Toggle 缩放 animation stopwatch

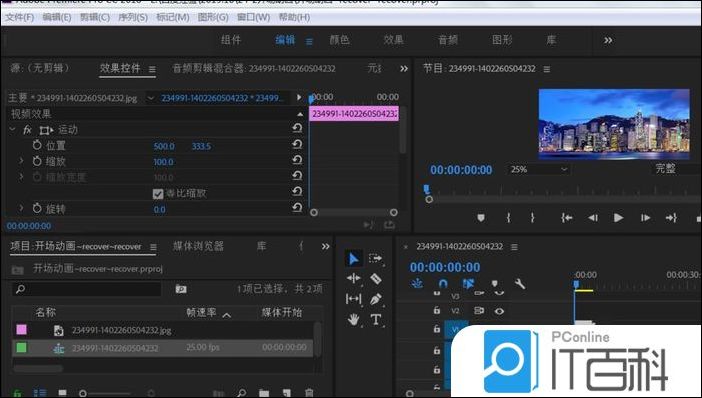pos(37,161)
